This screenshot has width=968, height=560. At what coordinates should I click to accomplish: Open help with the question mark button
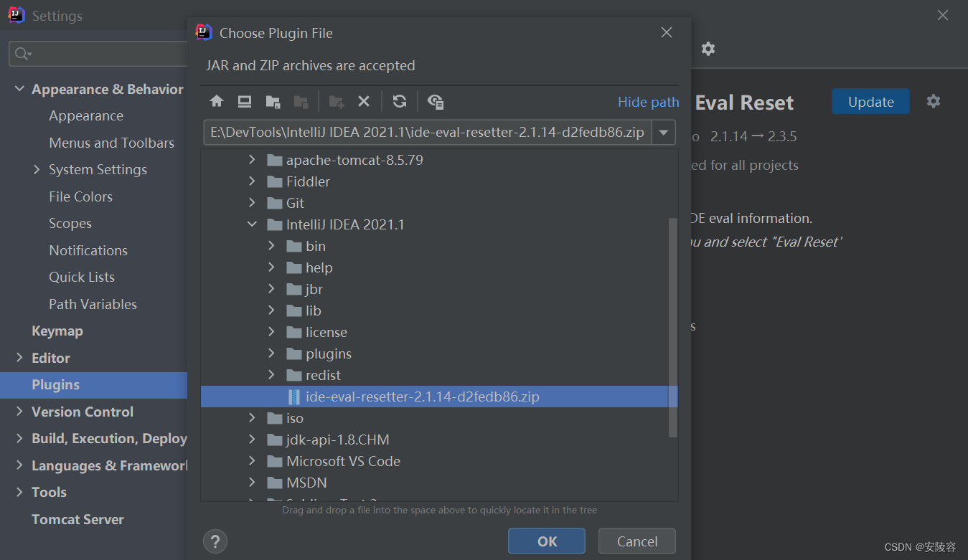215,541
